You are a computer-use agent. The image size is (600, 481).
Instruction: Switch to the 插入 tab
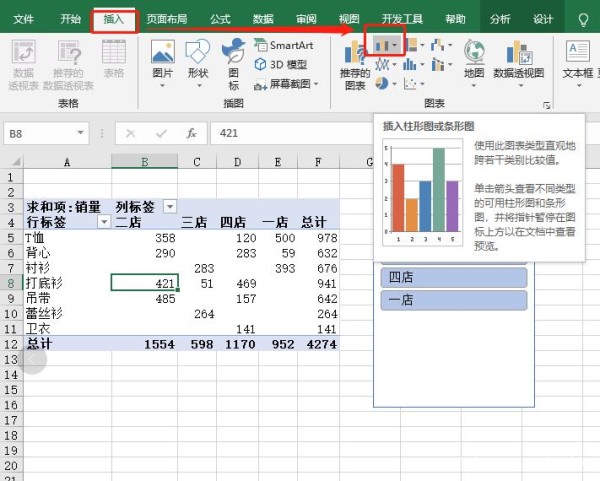point(114,20)
